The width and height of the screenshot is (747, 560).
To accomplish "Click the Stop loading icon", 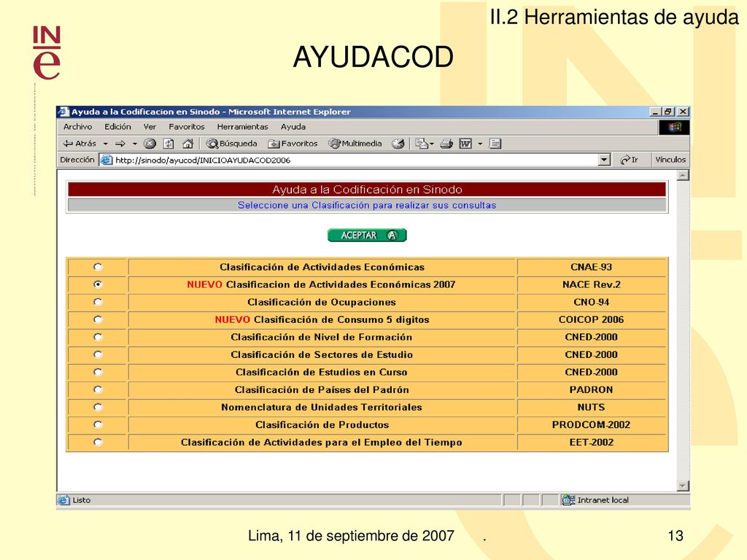I will click(150, 144).
